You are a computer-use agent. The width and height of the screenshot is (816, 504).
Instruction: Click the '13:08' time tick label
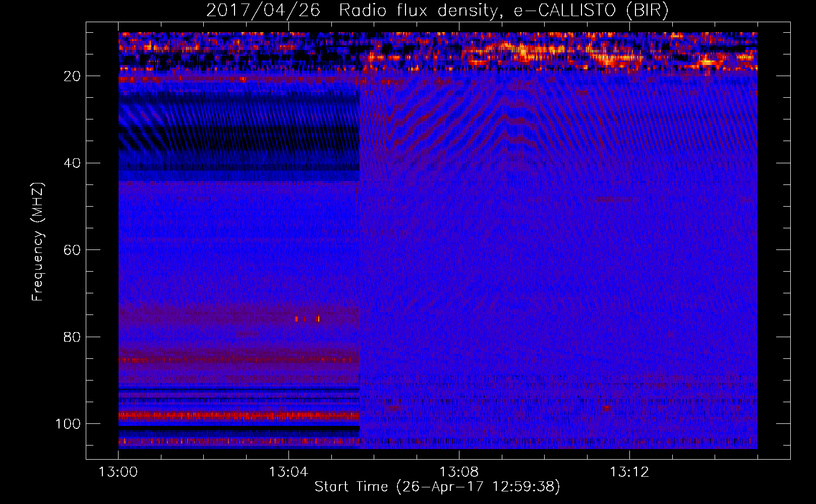(459, 472)
